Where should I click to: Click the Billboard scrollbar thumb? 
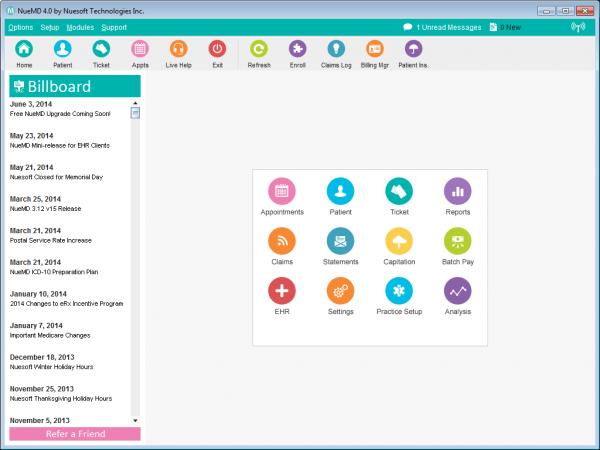(135, 113)
